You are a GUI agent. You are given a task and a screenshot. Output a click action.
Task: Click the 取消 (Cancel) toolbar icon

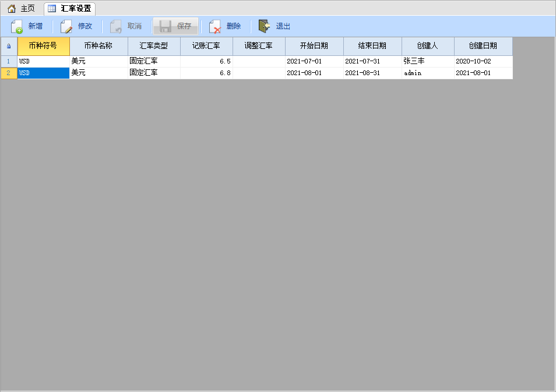pos(116,26)
